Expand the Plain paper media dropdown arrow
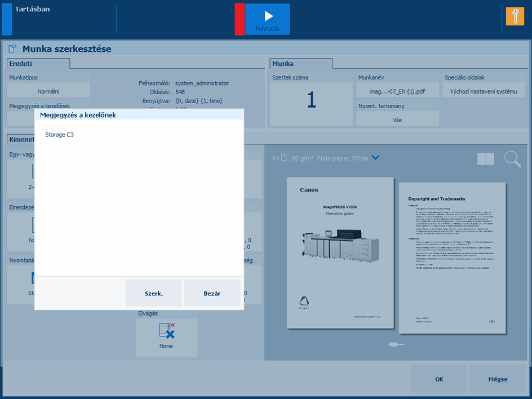Screen dimensions: 532x399 pyautogui.click(x=375, y=158)
